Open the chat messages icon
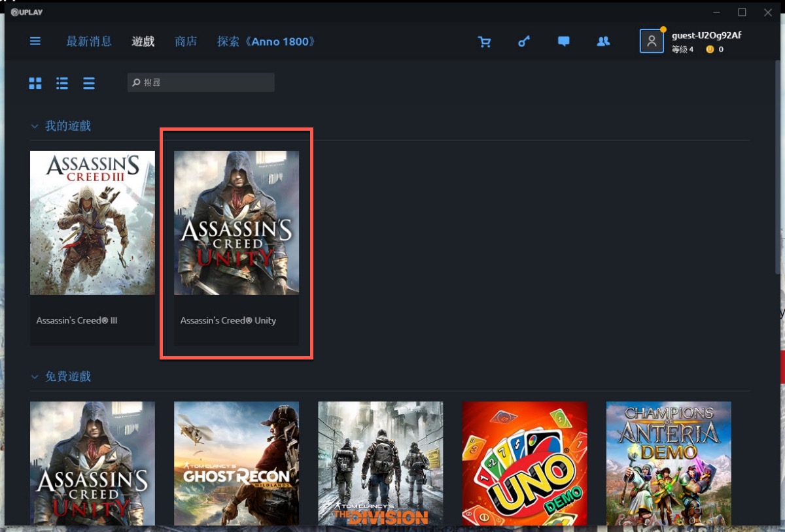This screenshot has width=785, height=532. [564, 42]
